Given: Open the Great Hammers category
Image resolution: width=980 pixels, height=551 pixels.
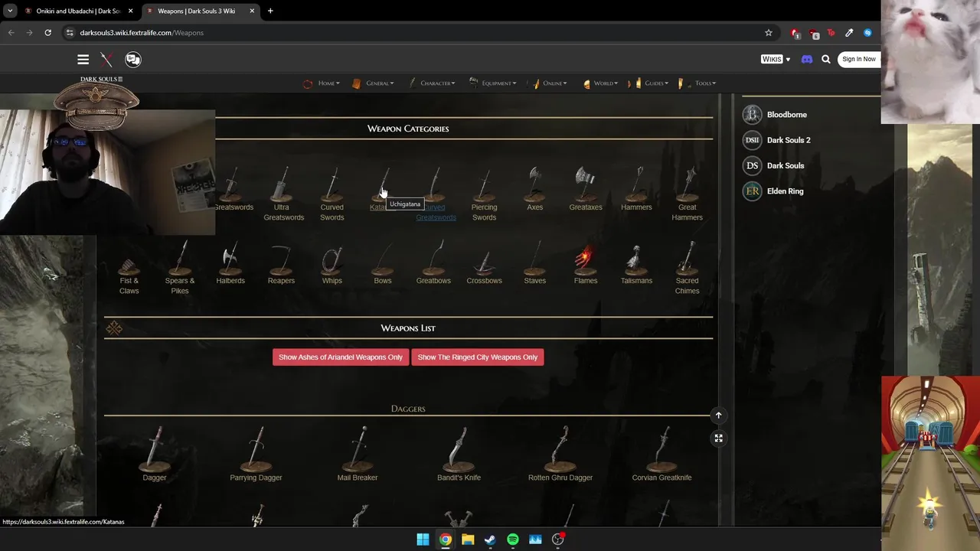Looking at the screenshot, I should [x=687, y=194].
